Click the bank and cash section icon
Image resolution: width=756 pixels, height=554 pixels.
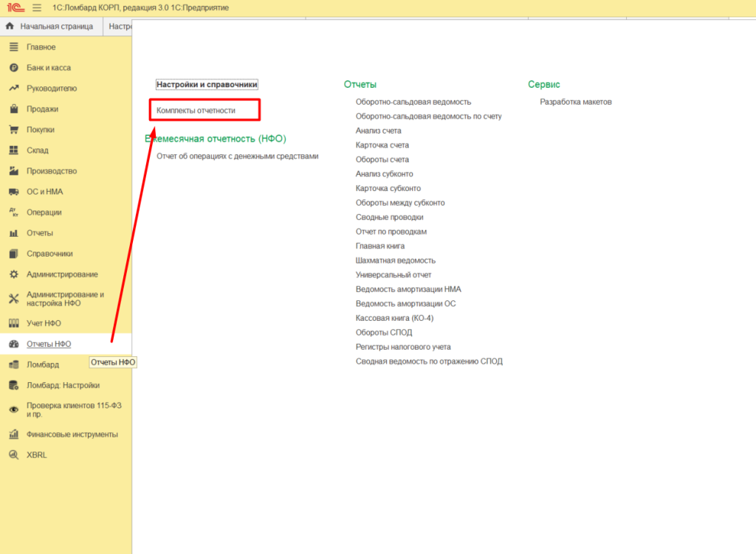(x=13, y=68)
